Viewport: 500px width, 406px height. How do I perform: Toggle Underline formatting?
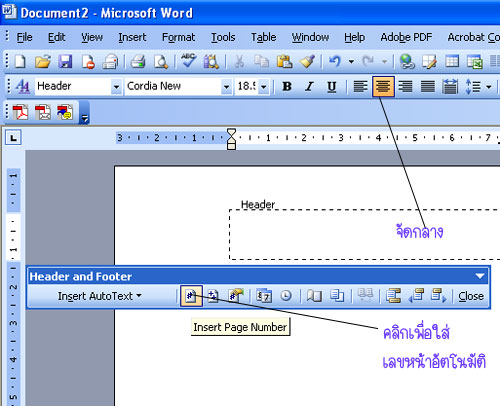pos(331,87)
